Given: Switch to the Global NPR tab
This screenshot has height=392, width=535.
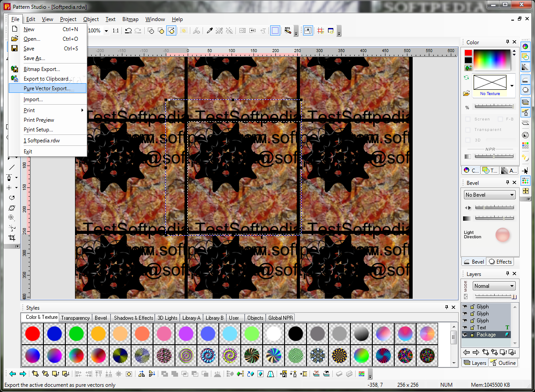Looking at the screenshot, I should (281, 318).
